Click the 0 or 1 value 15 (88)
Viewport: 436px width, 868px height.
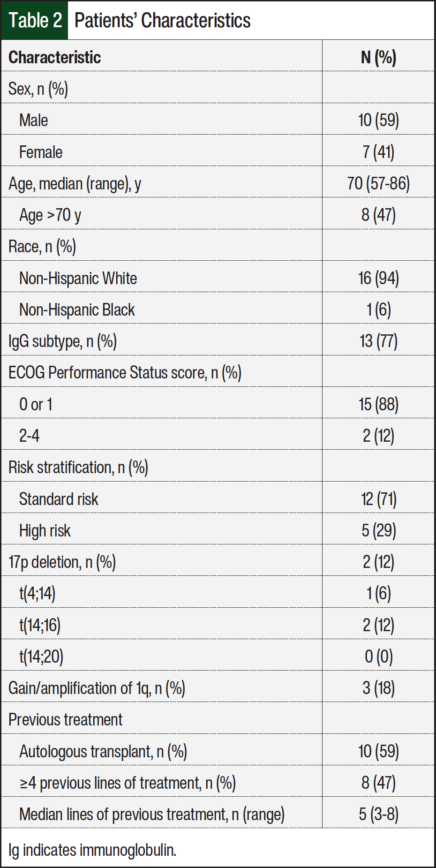pyautogui.click(x=378, y=404)
